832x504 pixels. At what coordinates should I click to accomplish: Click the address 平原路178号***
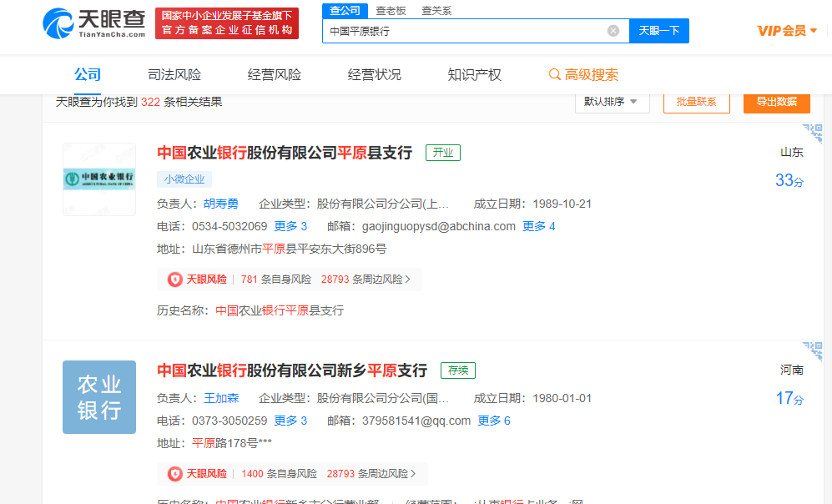click(232, 443)
